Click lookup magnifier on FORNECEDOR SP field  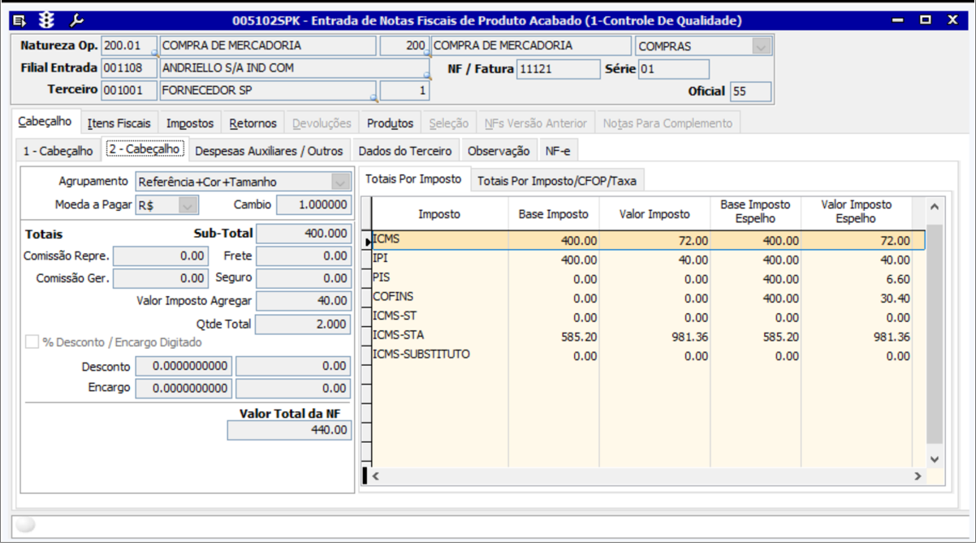point(373,97)
